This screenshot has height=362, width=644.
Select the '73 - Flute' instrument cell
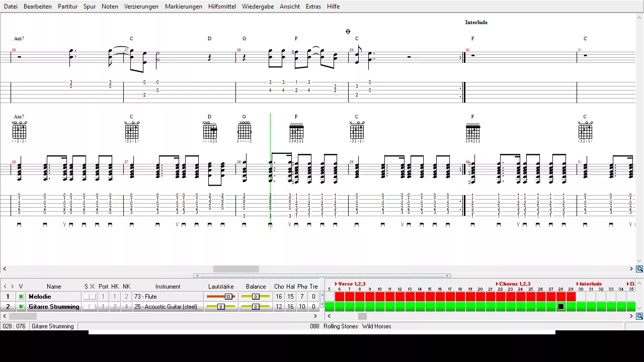(x=169, y=297)
